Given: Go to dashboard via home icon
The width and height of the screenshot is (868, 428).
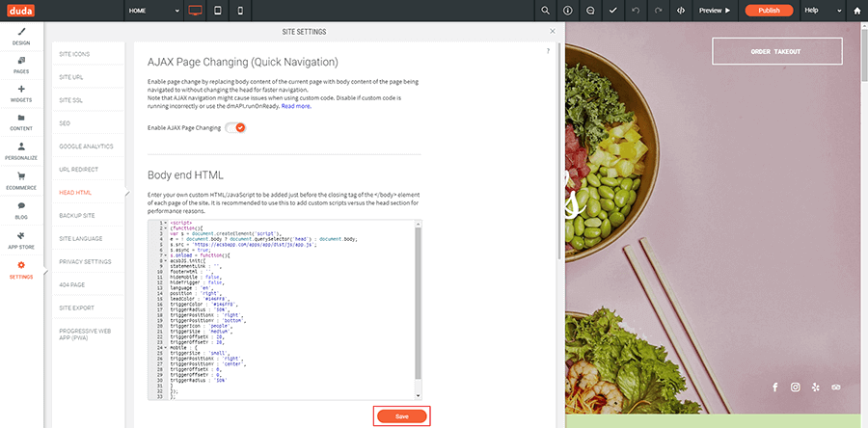Looking at the screenshot, I should click(857, 11).
